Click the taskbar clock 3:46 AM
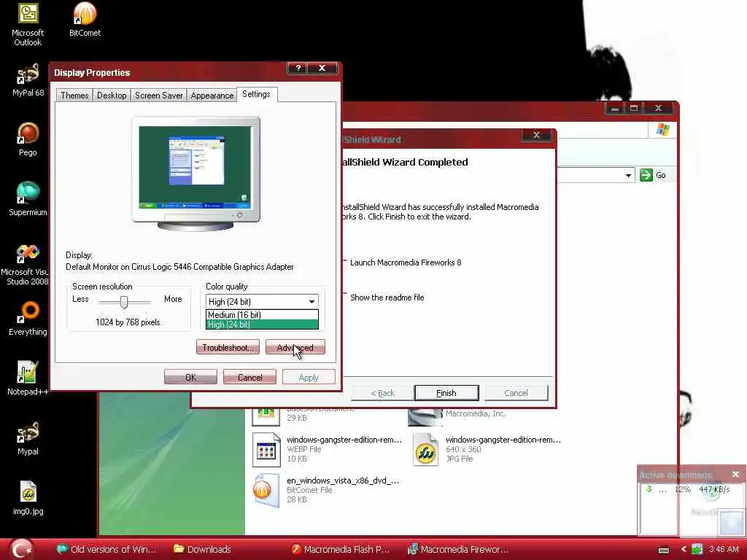Screen dimensions: 747x560 pyautogui.click(x=724, y=549)
